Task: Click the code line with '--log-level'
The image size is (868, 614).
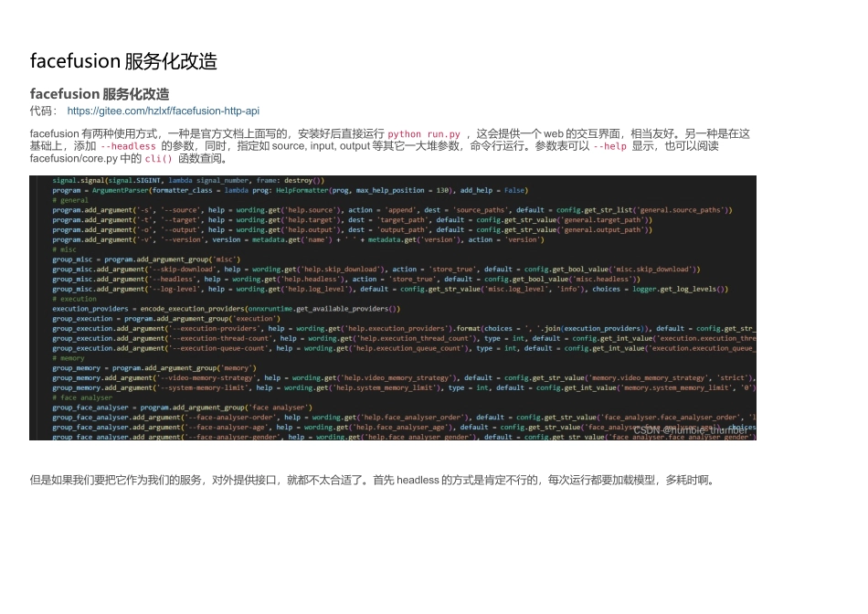Action: (x=390, y=289)
